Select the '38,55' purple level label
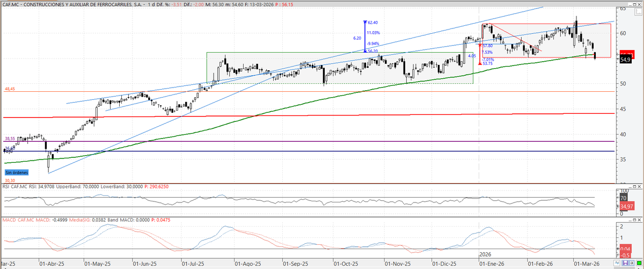Image resolution: width=644 pixels, height=269 pixels. pyautogui.click(x=10, y=139)
